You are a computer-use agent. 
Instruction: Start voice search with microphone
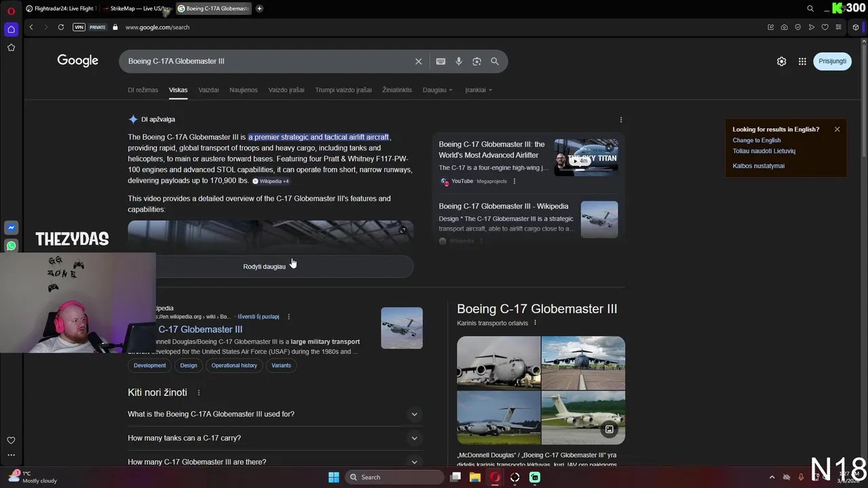(459, 61)
